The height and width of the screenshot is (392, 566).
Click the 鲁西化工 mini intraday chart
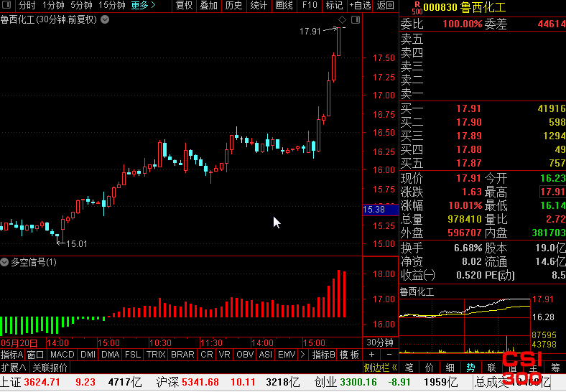coord(465,325)
